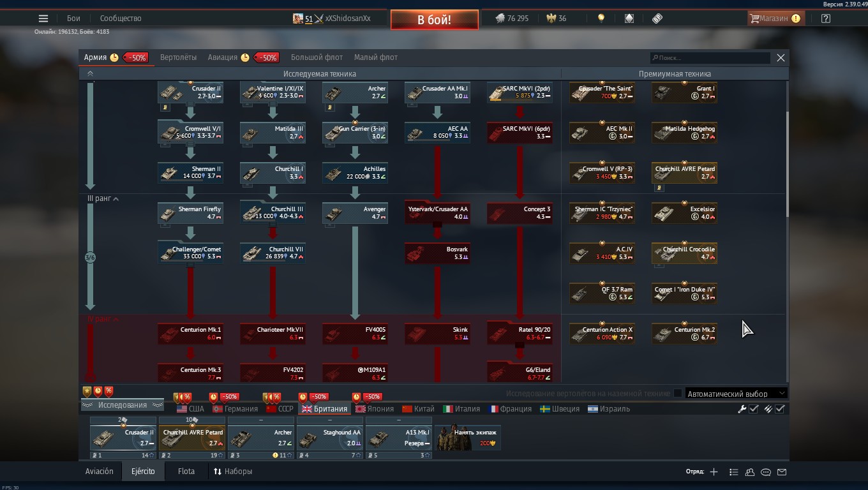This screenshot has width=868, height=490.
Task: Open the chat speech-bubble icon
Action: 766,472
